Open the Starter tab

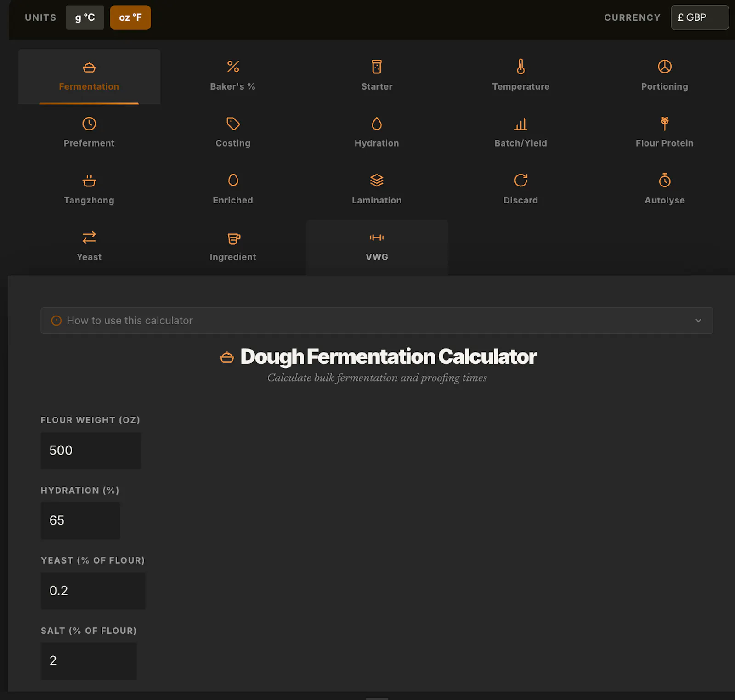377,77
